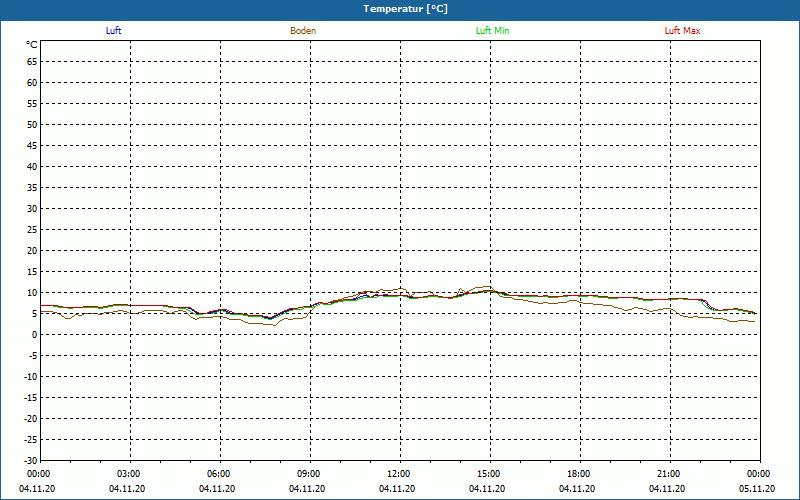Click the 40 y-axis value
Screen dimensions: 800x500
32,166
